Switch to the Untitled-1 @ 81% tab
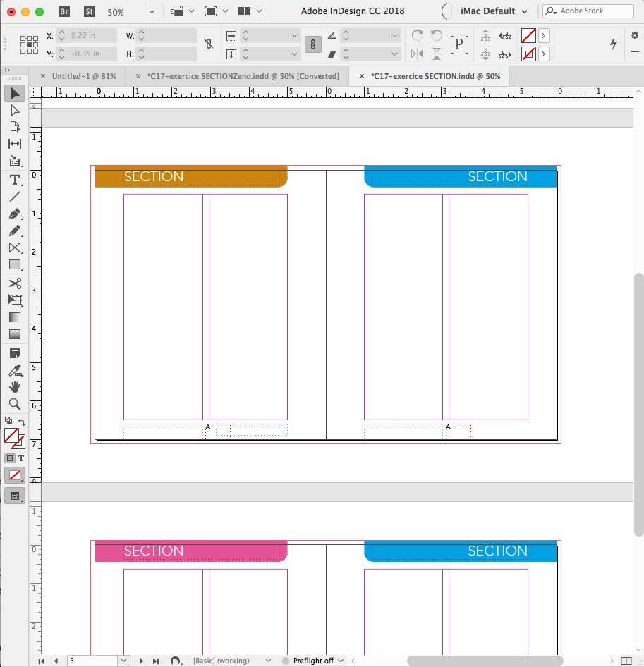Viewport: 644px width, 667px height. tap(84, 76)
